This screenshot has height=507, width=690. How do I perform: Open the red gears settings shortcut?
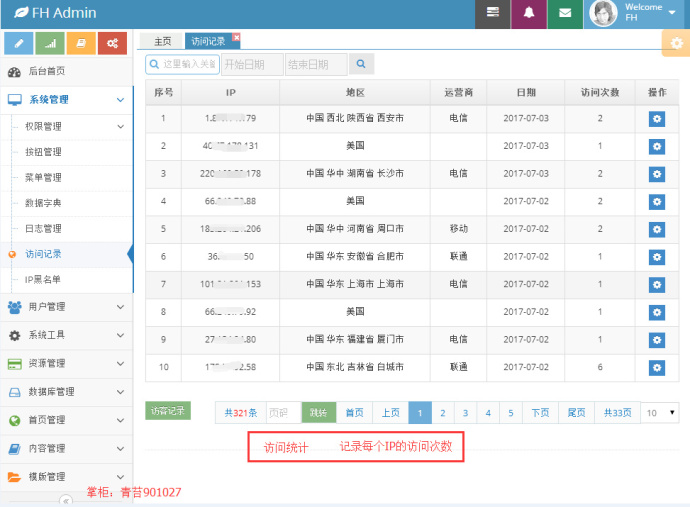coord(112,43)
